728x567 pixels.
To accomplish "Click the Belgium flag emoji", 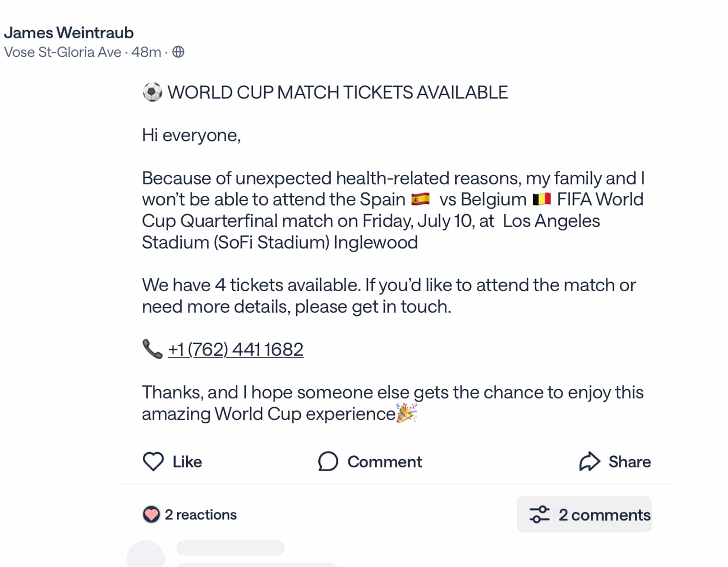I will point(542,199).
